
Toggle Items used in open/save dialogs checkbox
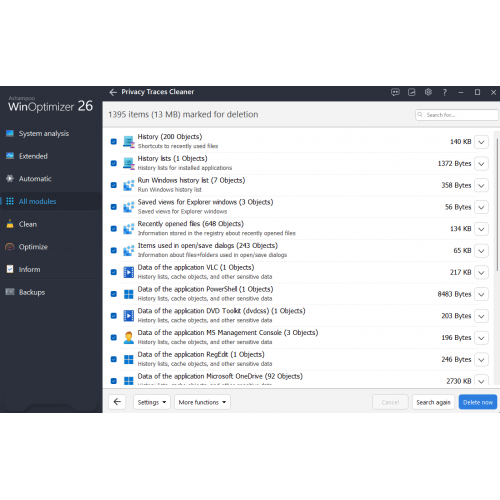(114, 250)
